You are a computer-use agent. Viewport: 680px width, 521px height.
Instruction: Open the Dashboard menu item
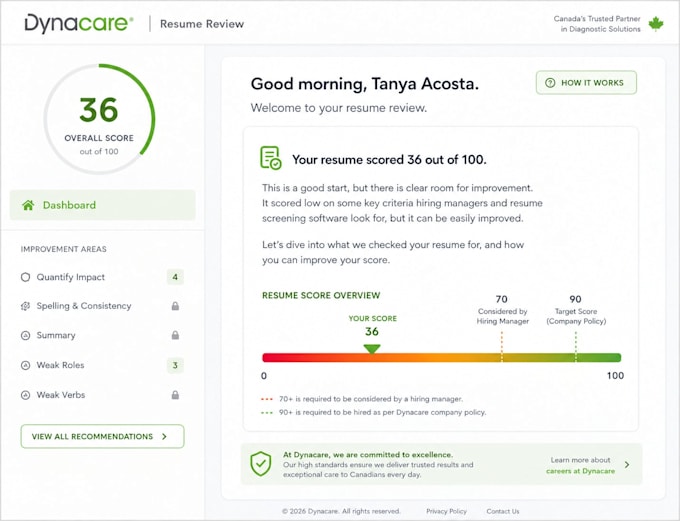pyautogui.click(x=102, y=205)
